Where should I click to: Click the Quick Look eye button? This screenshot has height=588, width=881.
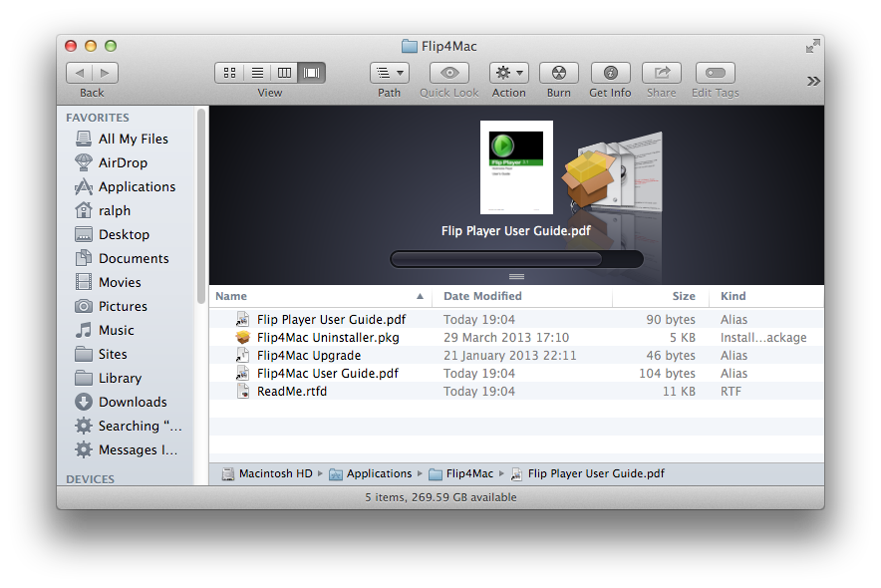pos(449,73)
